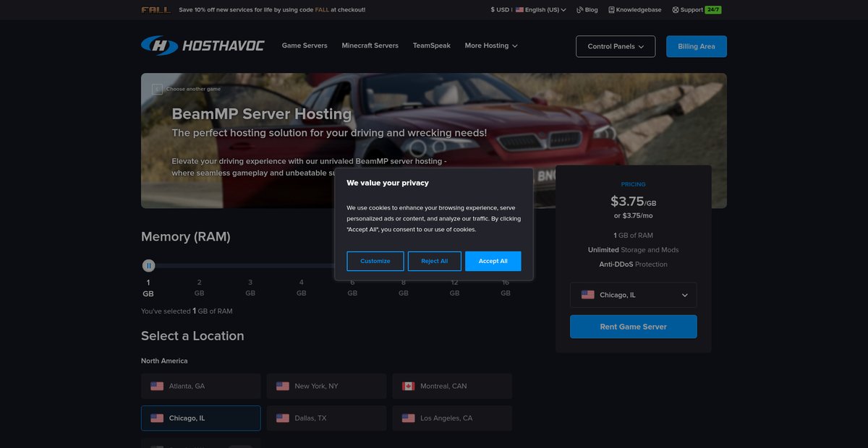Accept All cookies
868x448 pixels.
(493, 261)
